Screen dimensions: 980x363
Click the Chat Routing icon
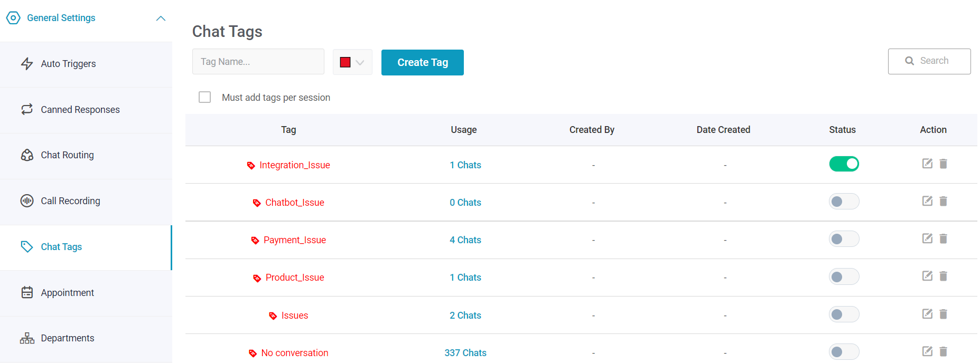pyautogui.click(x=27, y=155)
